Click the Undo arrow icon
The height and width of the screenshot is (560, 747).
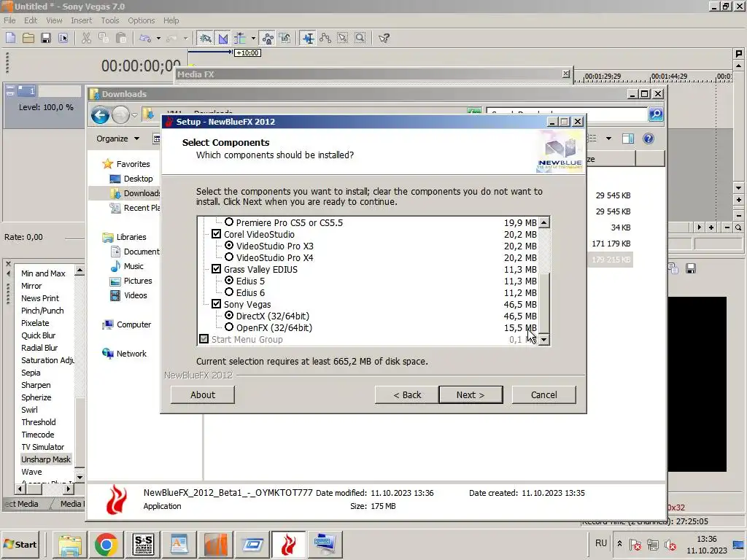pyautogui.click(x=145, y=38)
